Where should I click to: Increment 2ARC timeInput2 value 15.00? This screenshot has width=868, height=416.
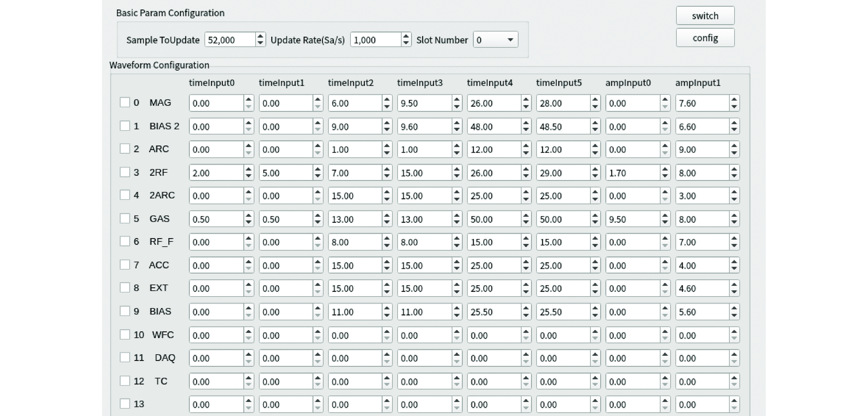[387, 192]
